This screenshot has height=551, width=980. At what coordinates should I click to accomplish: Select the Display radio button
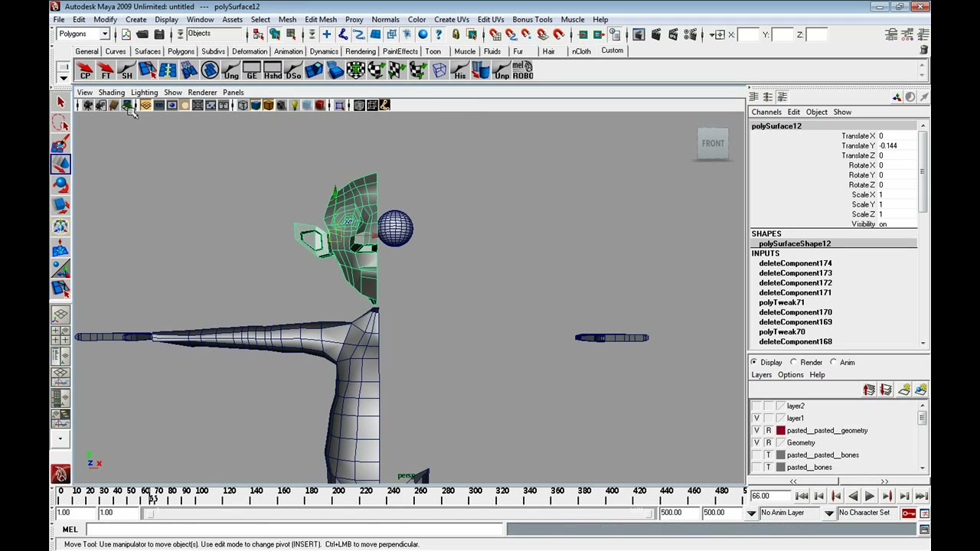pos(754,362)
